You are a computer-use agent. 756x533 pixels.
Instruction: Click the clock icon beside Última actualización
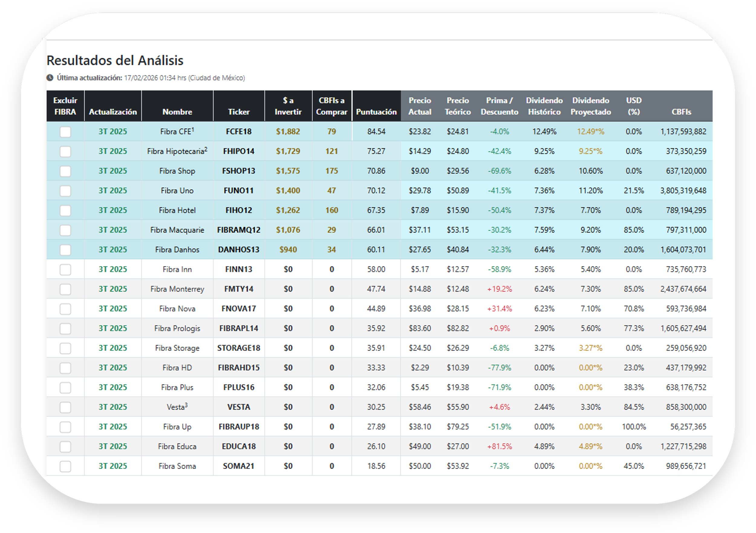coord(50,78)
